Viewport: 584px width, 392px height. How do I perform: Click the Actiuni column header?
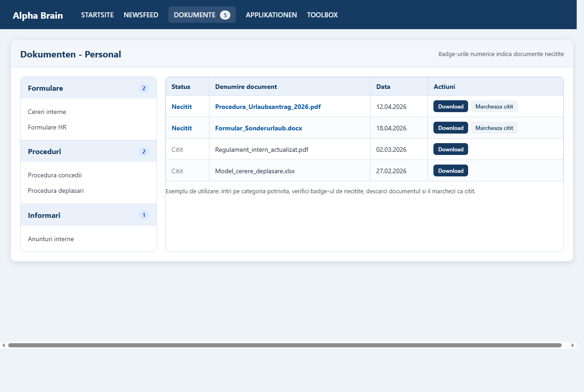495,87
